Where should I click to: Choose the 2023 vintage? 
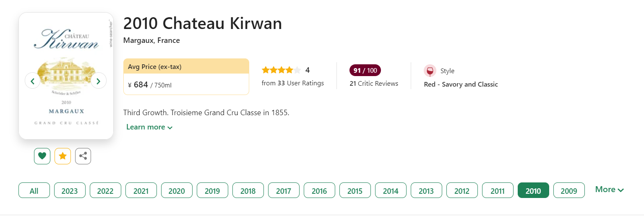[70, 190]
